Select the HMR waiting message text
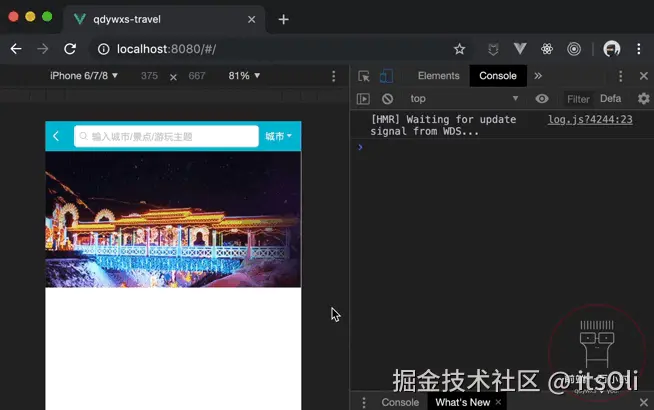 click(x=443, y=125)
